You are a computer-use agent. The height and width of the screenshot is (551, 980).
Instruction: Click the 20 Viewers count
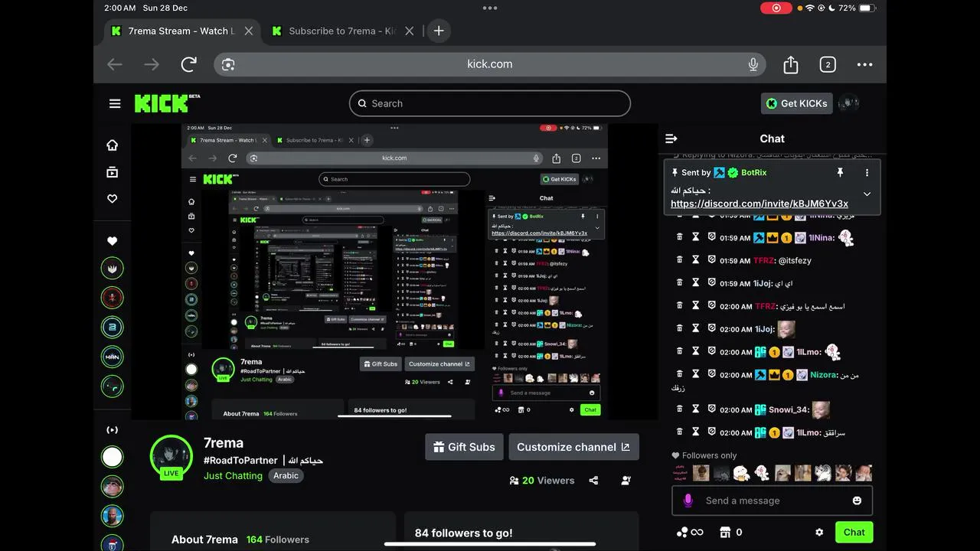coord(542,481)
